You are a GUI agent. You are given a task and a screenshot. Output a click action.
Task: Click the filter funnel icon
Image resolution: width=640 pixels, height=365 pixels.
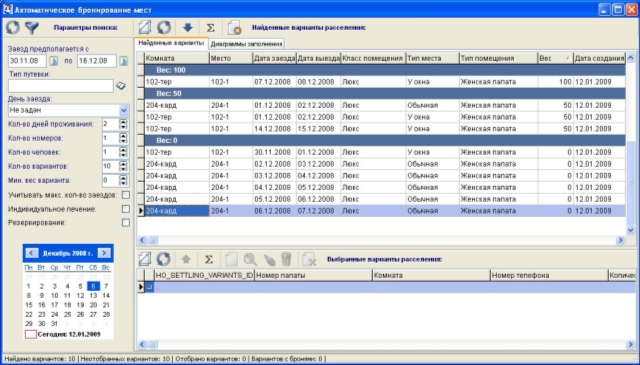point(32,27)
